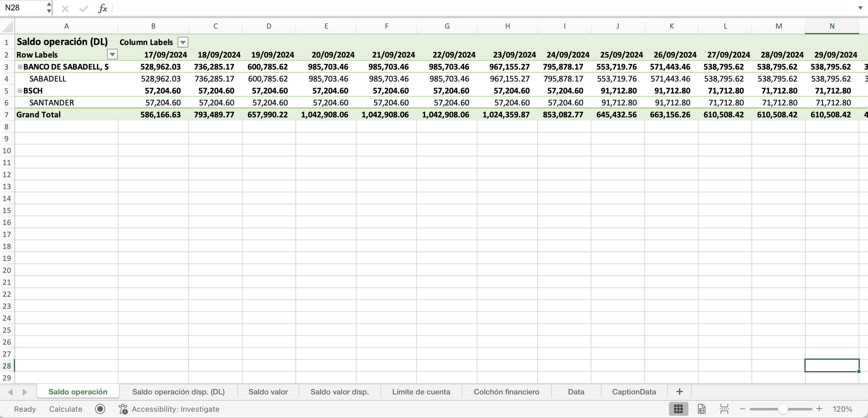
Task: Select Normal view grid icon
Action: point(678,409)
